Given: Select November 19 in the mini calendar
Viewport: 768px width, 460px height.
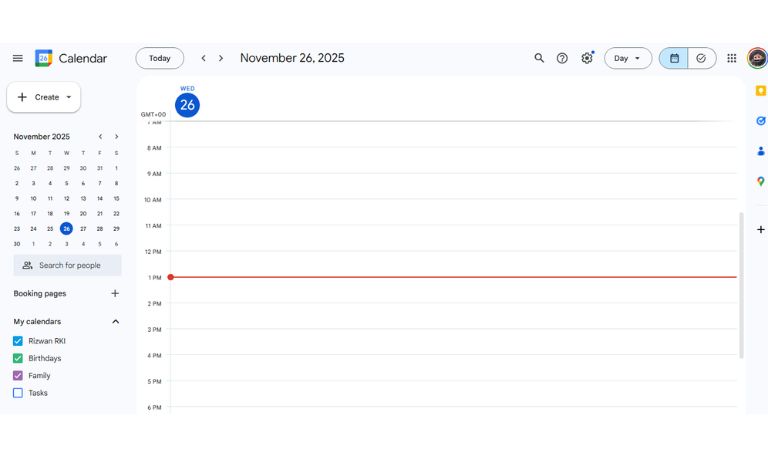Looking at the screenshot, I should coord(67,214).
